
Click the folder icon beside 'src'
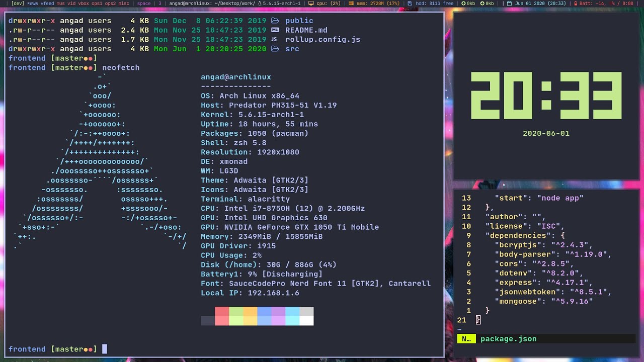click(275, 49)
